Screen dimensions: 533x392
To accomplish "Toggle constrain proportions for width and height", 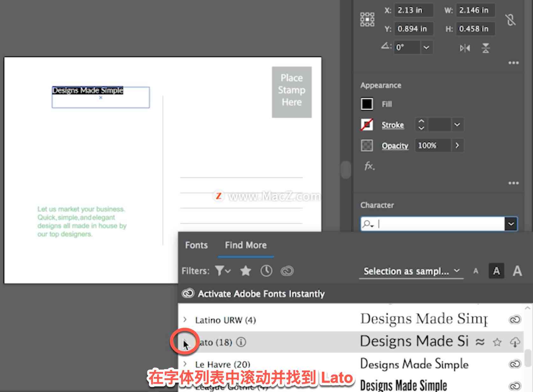I will 510,20.
